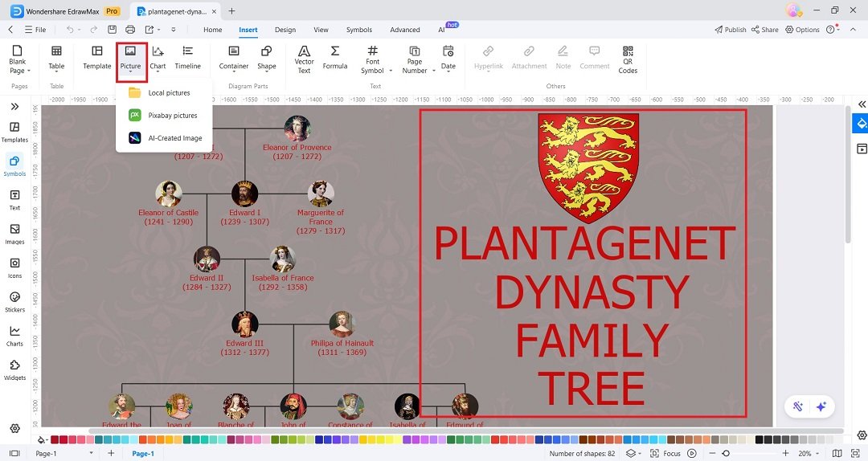Switch to the View ribbon tab
Image resolution: width=868 pixels, height=461 pixels.
321,30
